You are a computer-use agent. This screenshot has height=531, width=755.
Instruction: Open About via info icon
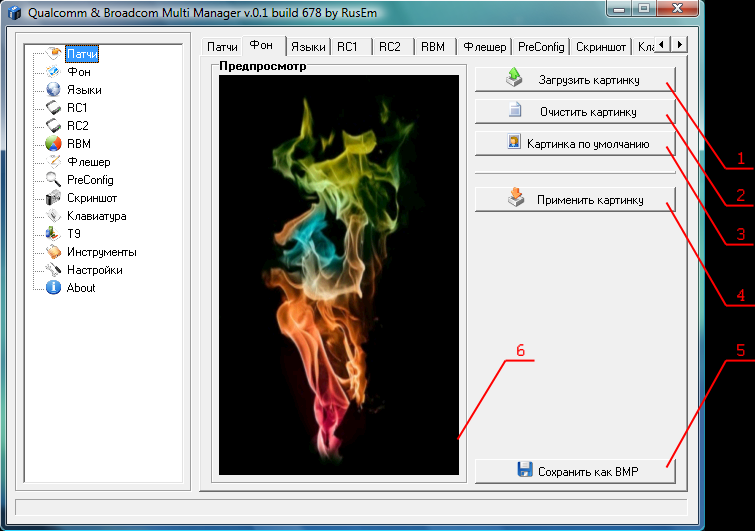[x=54, y=288]
